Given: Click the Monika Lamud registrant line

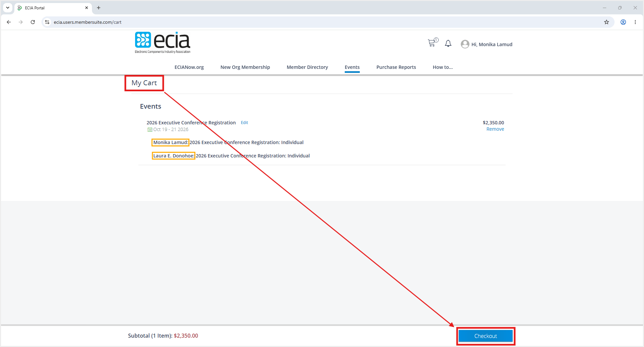Looking at the screenshot, I should (228, 142).
